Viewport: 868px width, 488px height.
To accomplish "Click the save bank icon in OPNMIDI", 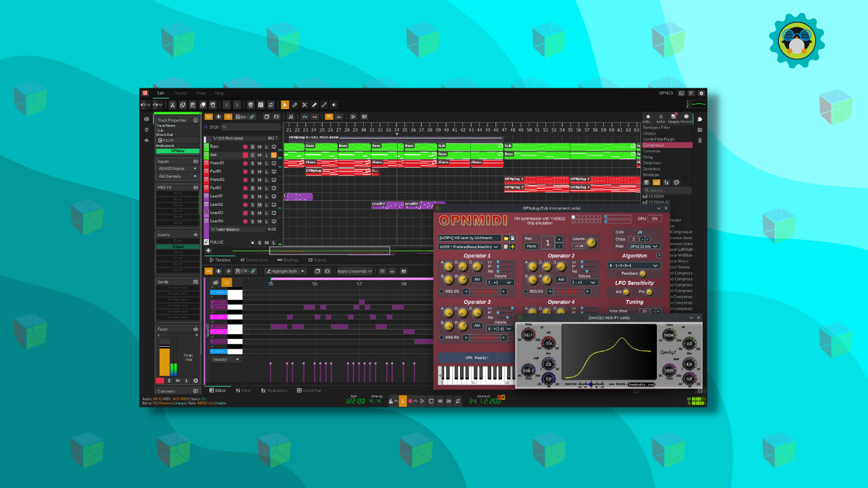I will (x=512, y=238).
